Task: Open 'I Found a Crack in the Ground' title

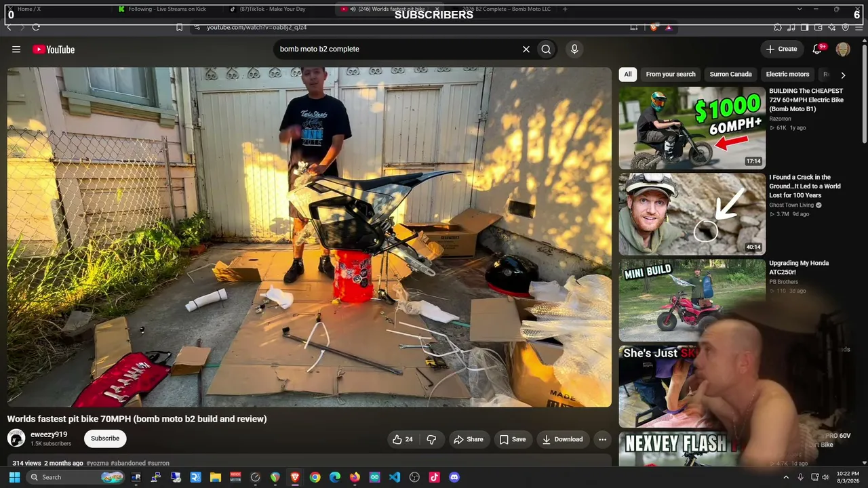Action: click(x=805, y=186)
